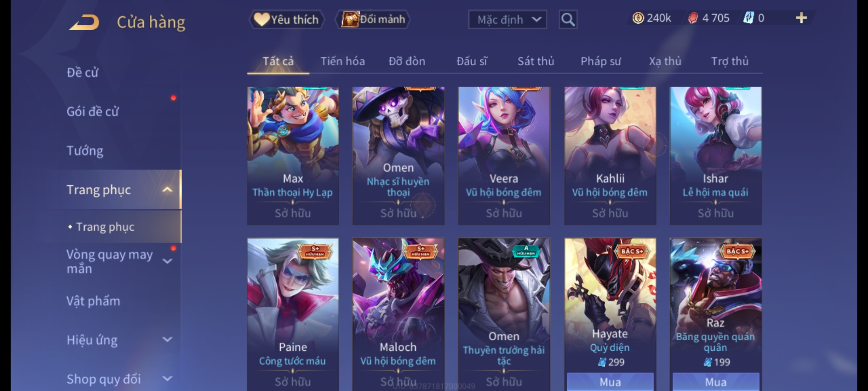Open Đổi mảnh shard exchange chest

pos(373,19)
